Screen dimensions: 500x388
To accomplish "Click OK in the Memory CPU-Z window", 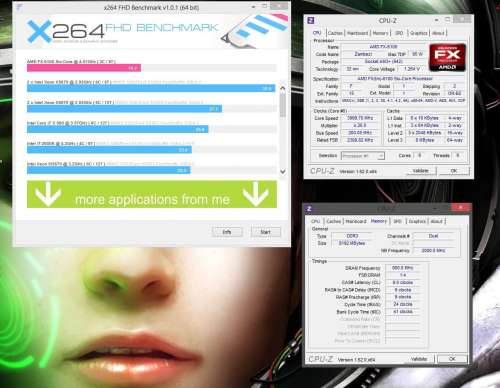I will (452, 359).
